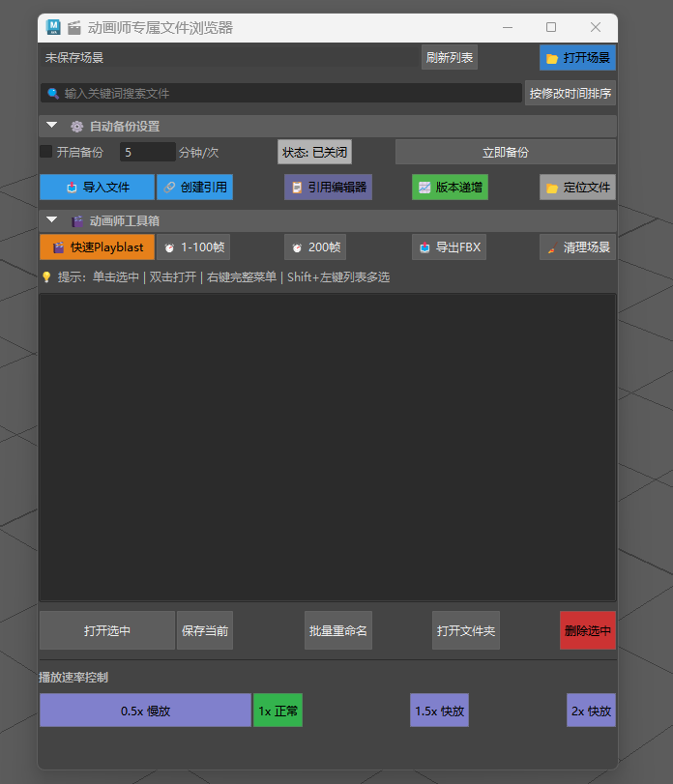Click the gear icon of 自动备份设置
This screenshot has width=673, height=784.
coord(76,127)
